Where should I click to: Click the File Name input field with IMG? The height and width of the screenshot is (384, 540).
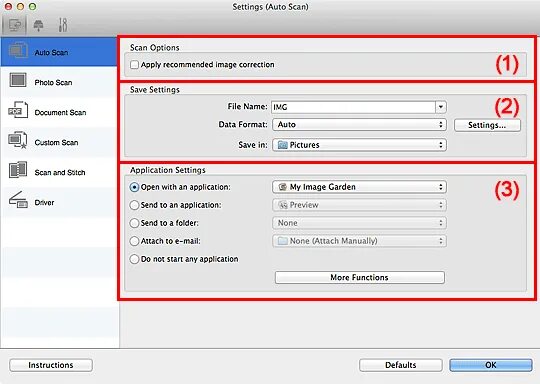[353, 107]
